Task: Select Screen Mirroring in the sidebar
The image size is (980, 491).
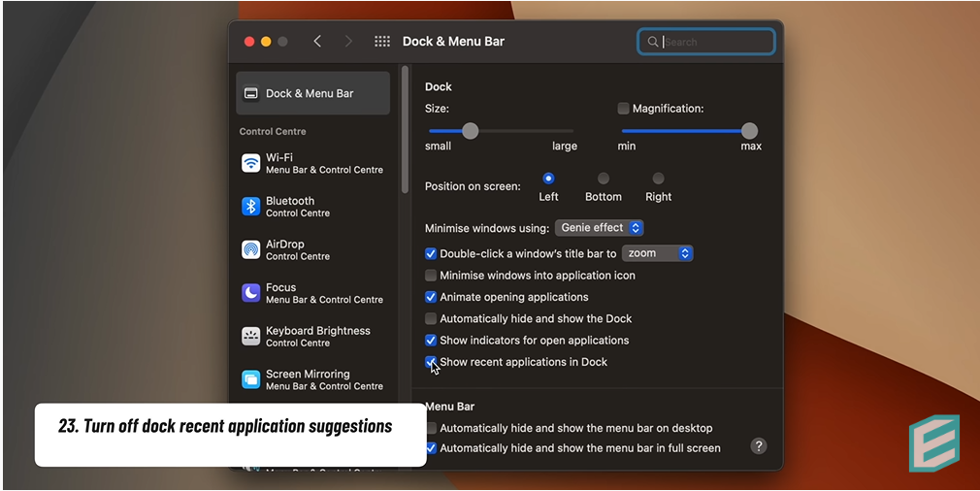Action: pyautogui.click(x=312, y=379)
